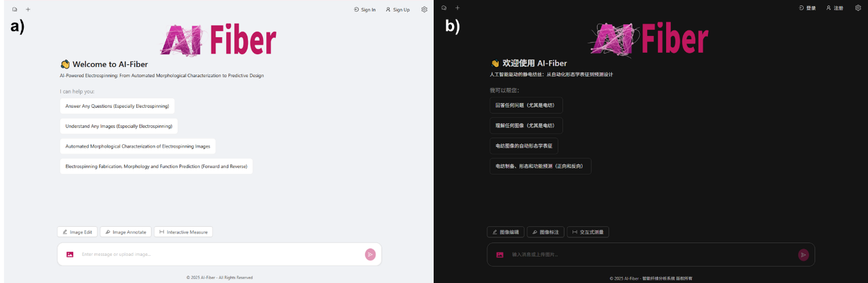Viewport: 868px width, 283px height.
Task: Open settings gear in dark Chinese panel
Action: tap(858, 8)
